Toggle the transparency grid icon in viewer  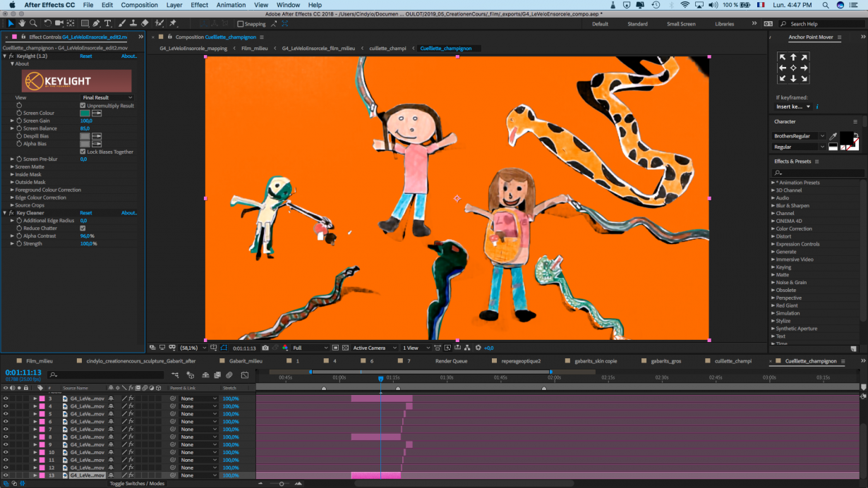click(x=345, y=348)
